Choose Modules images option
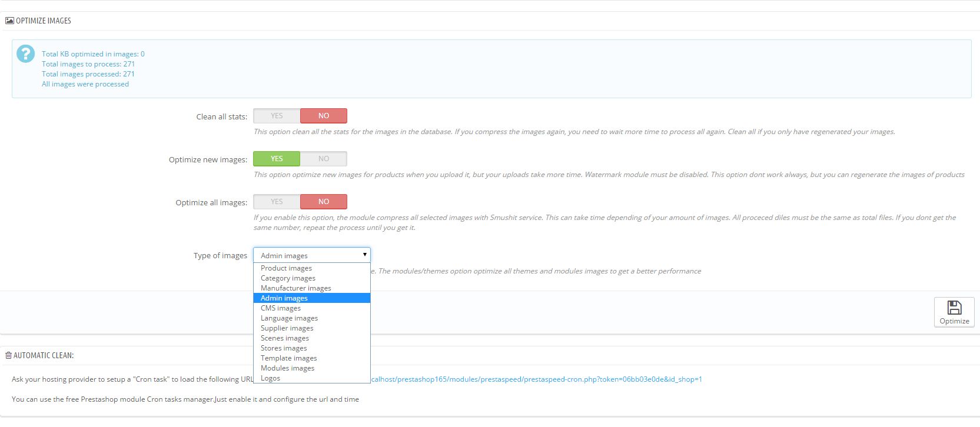Viewport: 980px width, 427px height. pyautogui.click(x=312, y=368)
